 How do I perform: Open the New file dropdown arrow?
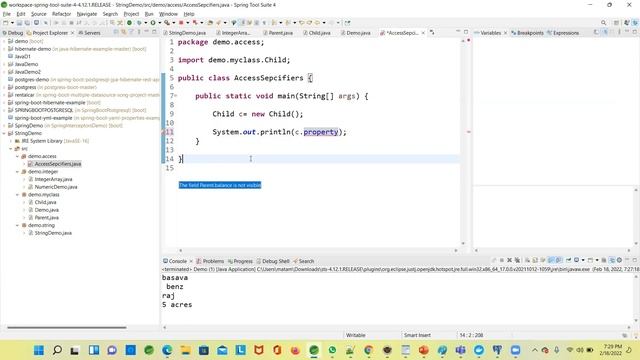click(12, 23)
